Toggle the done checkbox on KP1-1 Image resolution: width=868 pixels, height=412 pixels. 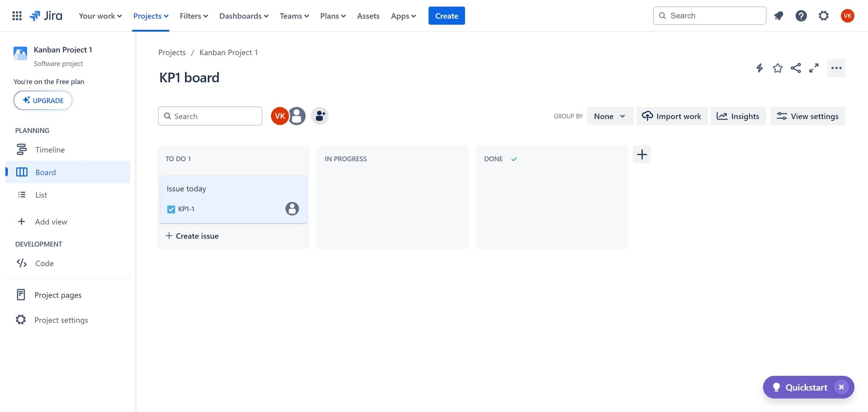click(171, 209)
